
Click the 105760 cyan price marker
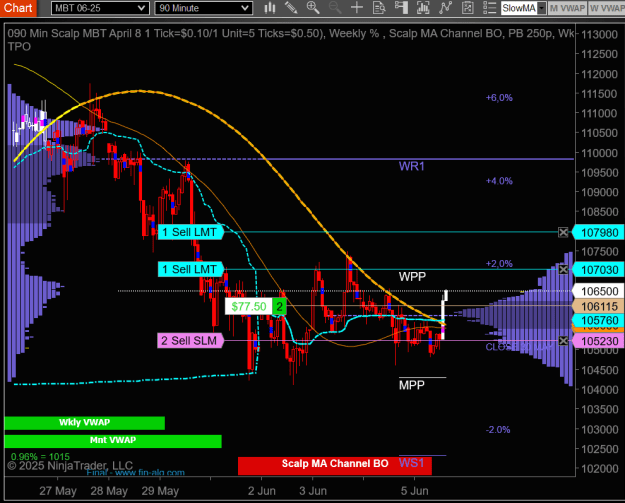[599, 320]
